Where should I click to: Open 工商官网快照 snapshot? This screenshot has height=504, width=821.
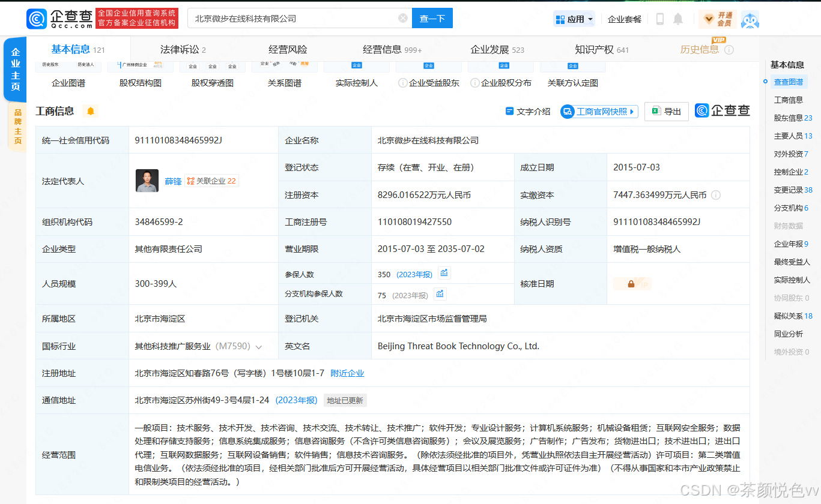pos(599,112)
